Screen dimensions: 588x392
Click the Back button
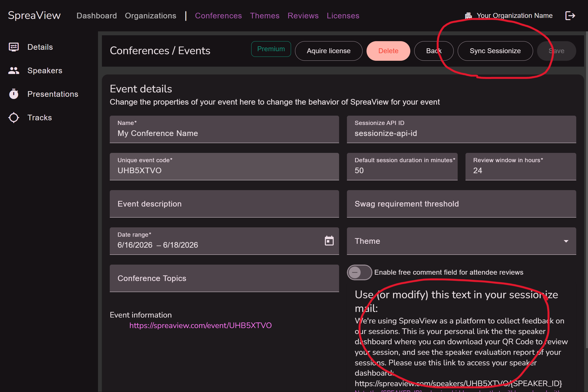tap(434, 51)
